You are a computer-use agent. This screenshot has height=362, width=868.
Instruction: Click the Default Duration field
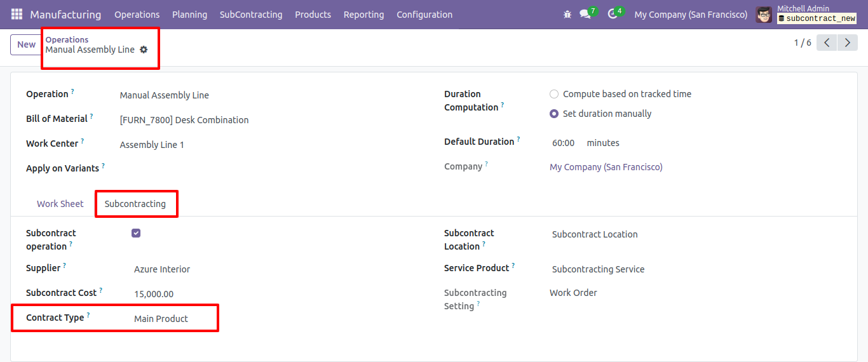564,143
